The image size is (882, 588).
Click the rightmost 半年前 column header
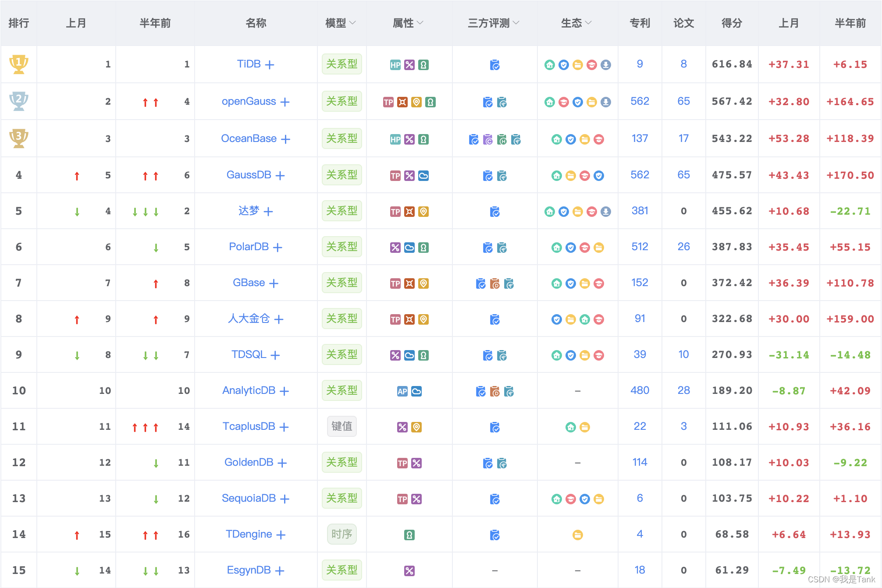[850, 23]
